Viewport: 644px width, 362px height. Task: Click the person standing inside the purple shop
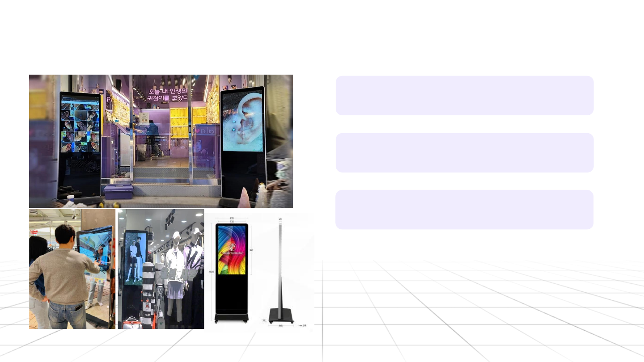tap(153, 136)
